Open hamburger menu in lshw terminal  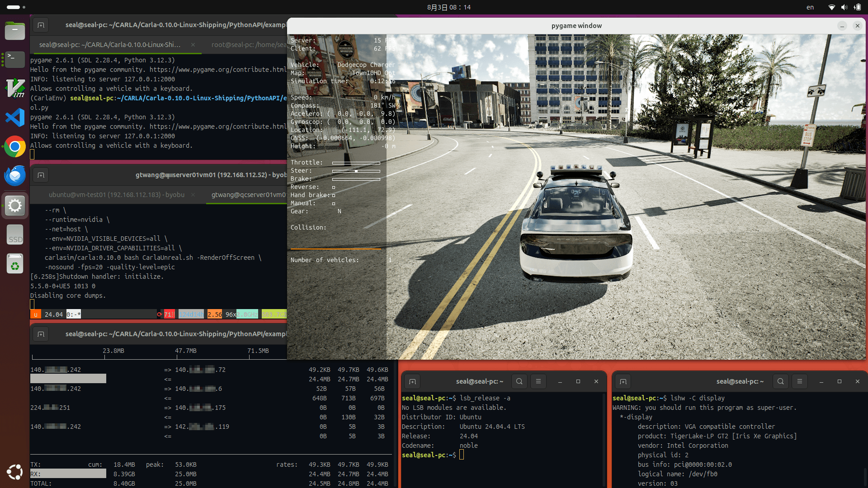[x=800, y=381]
